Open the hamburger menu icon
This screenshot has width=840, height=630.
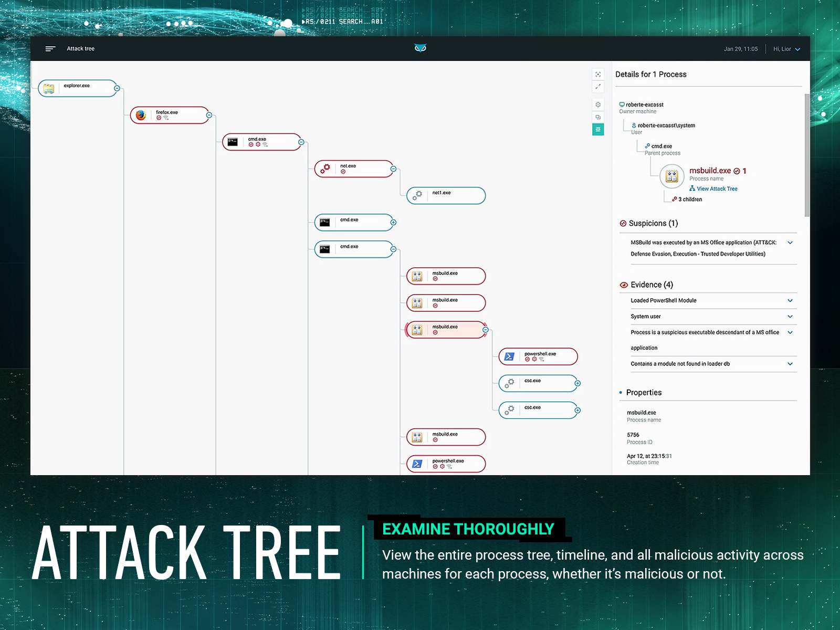pyautogui.click(x=50, y=48)
